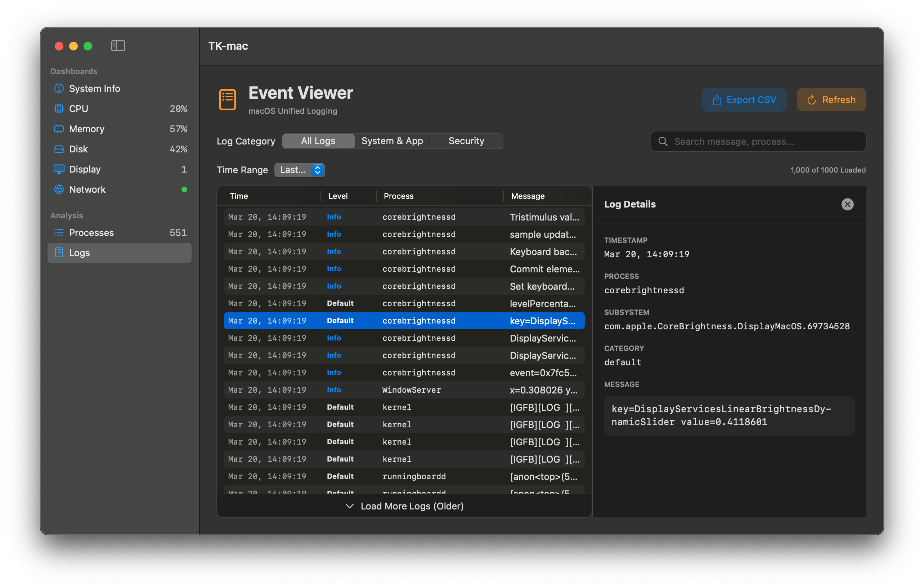Open the search field magnifier
Image resolution: width=924 pixels, height=588 pixels.
pos(663,141)
